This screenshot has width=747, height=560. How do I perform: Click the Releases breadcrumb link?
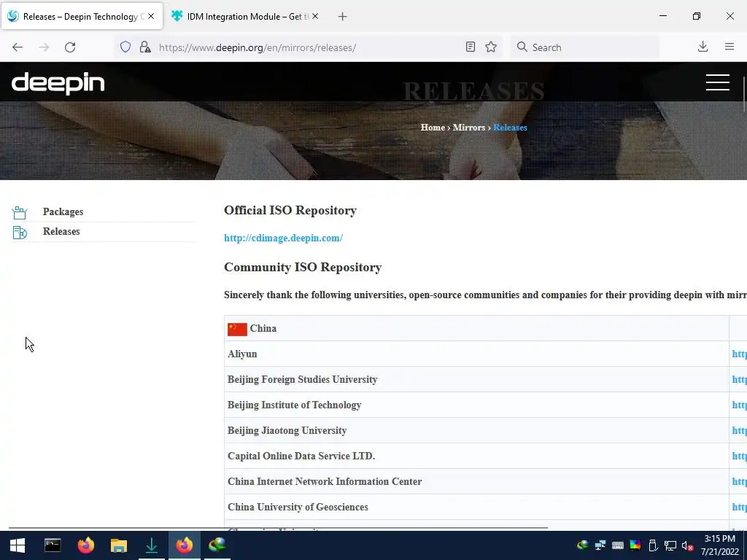pos(510,127)
